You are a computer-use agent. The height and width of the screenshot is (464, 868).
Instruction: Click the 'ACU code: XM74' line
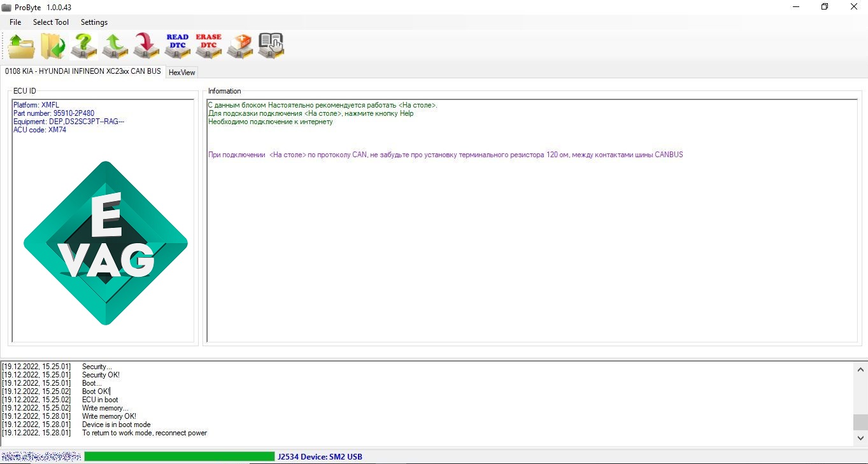39,130
